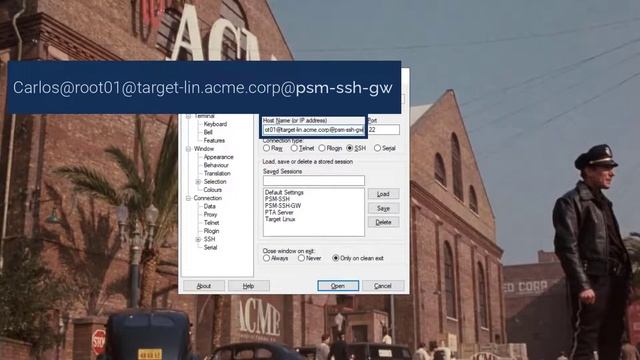Open the Colours settings category
The width and height of the screenshot is (640, 360).
[213, 190]
